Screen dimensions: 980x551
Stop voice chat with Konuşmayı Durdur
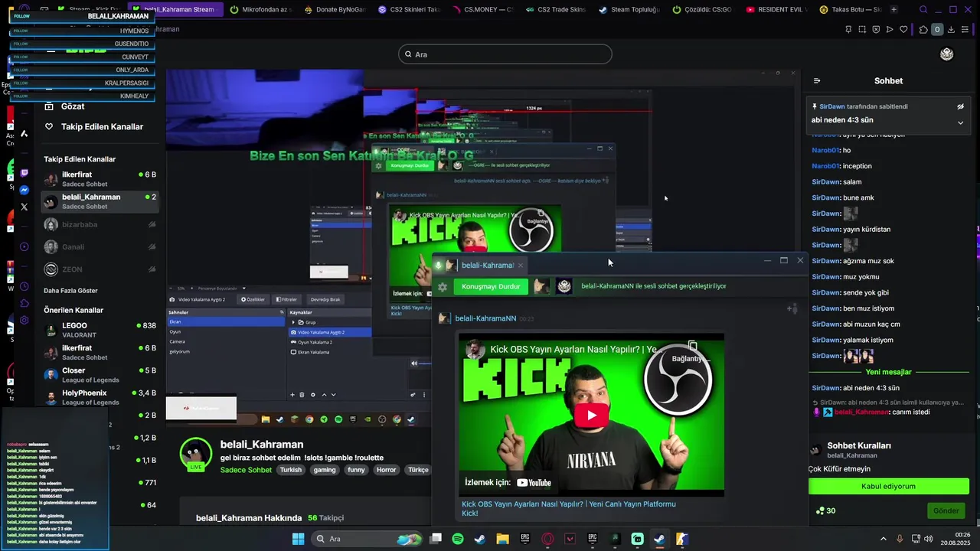tap(490, 286)
